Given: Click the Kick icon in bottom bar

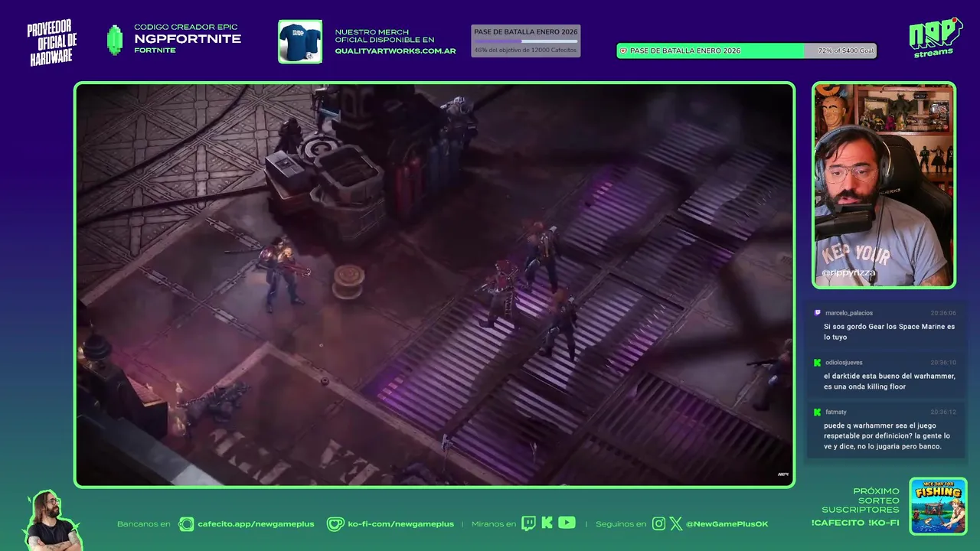Looking at the screenshot, I should (x=547, y=523).
